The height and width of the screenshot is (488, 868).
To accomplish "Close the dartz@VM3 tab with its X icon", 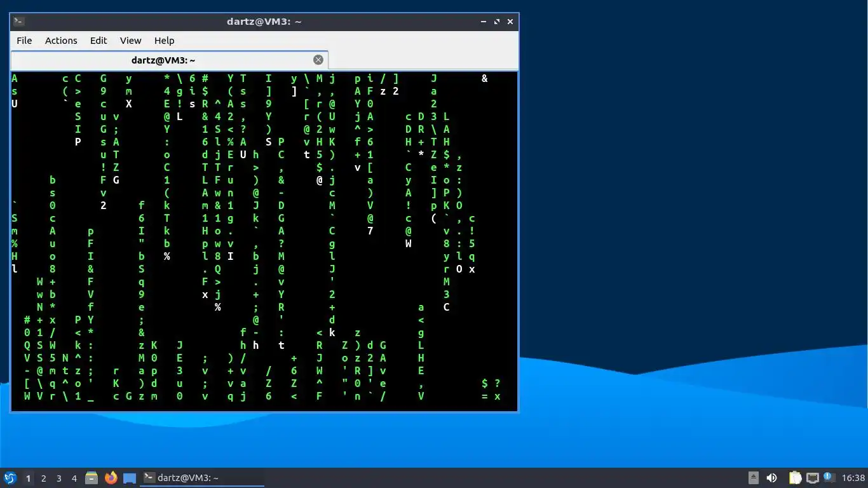I will click(x=318, y=60).
